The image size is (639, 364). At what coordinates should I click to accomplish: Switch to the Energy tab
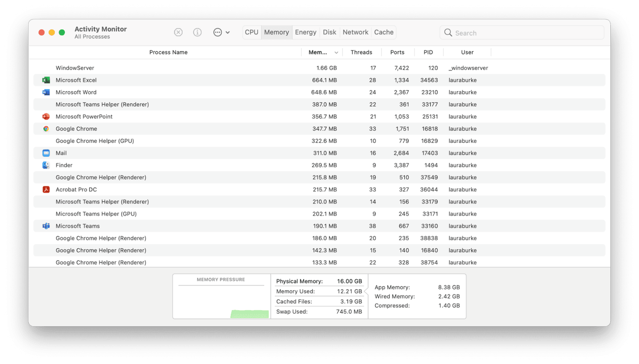tap(306, 32)
